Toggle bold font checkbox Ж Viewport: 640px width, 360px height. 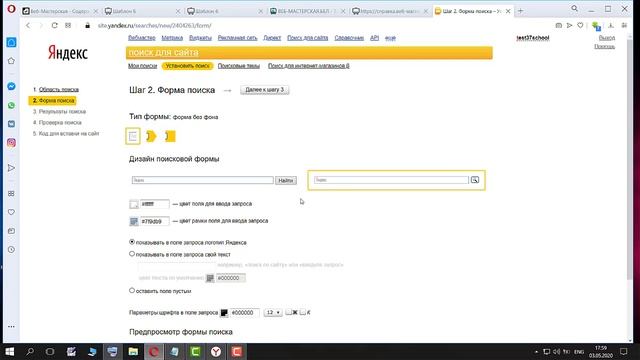pyautogui.click(x=288, y=312)
